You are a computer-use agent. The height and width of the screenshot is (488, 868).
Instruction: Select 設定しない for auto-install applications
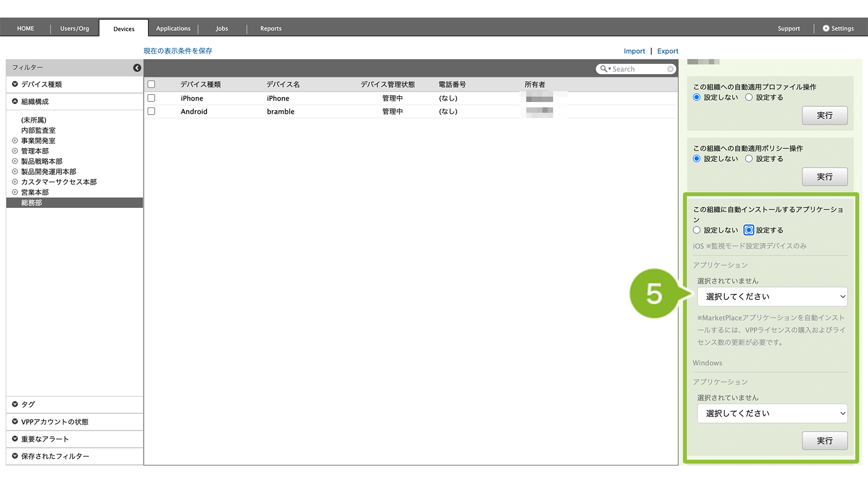coord(697,230)
